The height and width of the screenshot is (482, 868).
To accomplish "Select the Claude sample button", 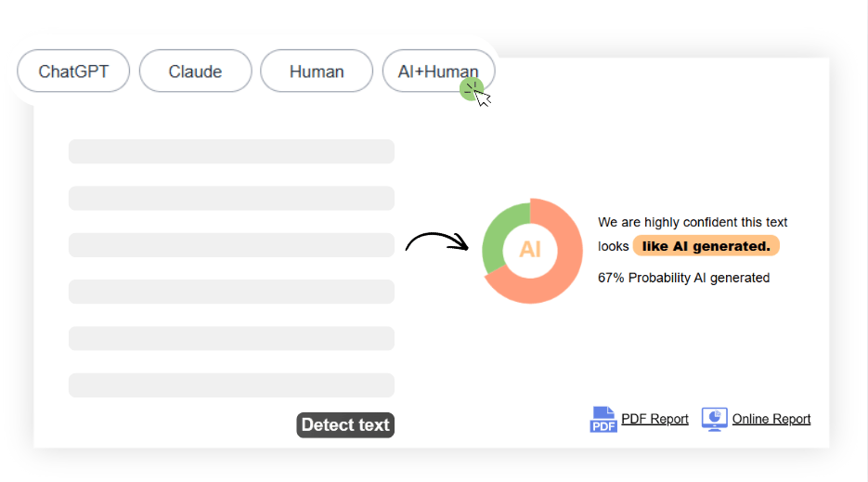I will [x=195, y=71].
